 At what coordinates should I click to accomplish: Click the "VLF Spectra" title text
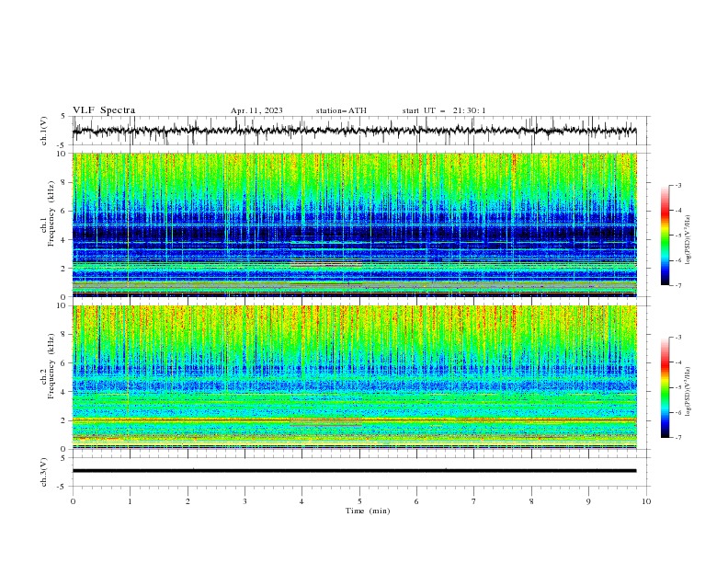(x=104, y=110)
